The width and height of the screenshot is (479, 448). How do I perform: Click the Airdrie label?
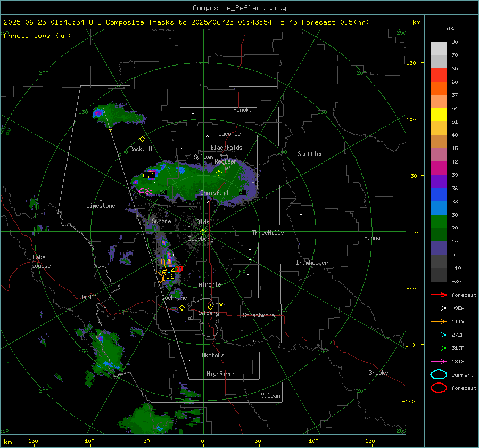[210, 284]
